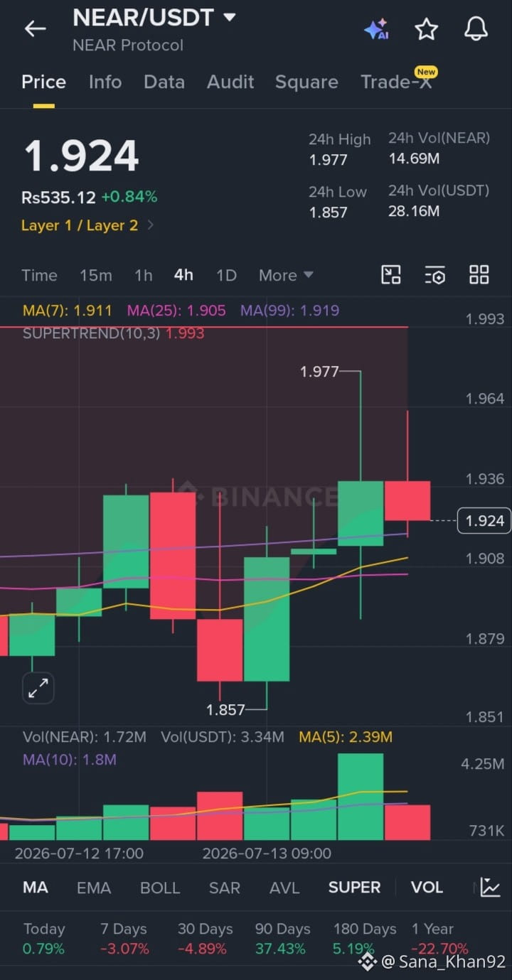Open chart indicator settings icon
512x980 pixels.
pyautogui.click(x=434, y=275)
